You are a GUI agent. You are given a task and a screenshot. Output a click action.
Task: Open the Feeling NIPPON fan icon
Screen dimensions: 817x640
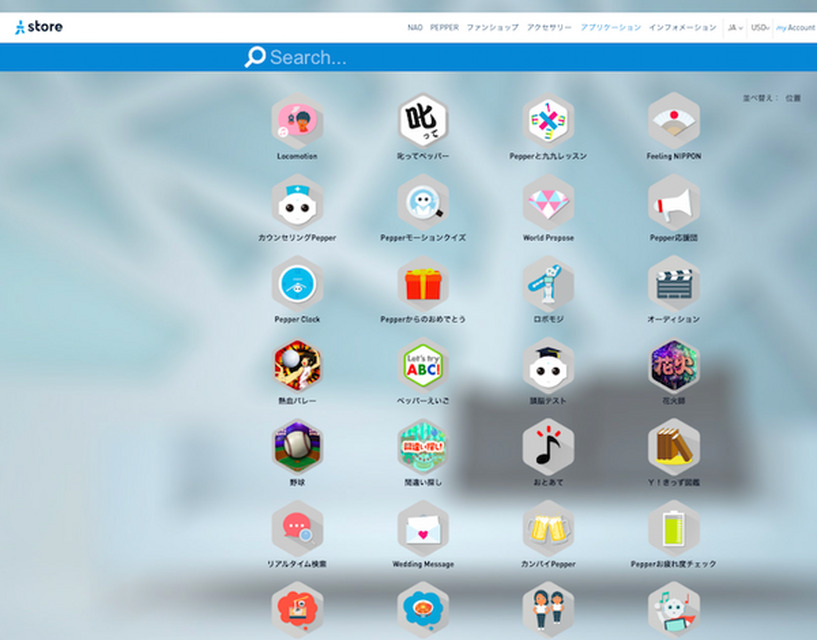(673, 120)
